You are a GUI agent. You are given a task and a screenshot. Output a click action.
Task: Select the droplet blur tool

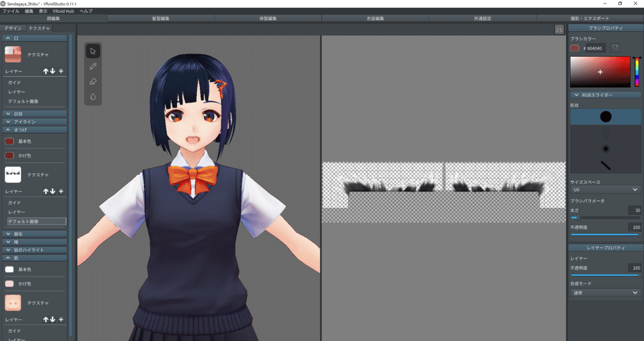click(x=92, y=96)
